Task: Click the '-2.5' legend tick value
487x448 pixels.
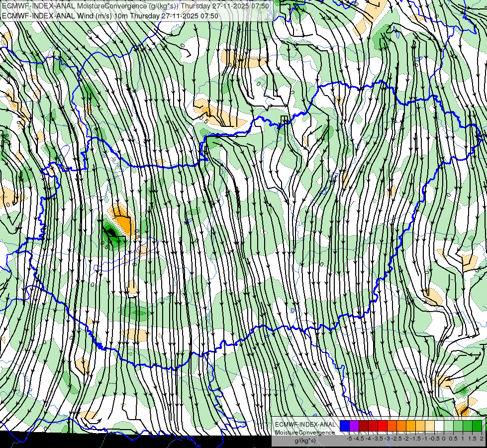Action: click(x=396, y=439)
